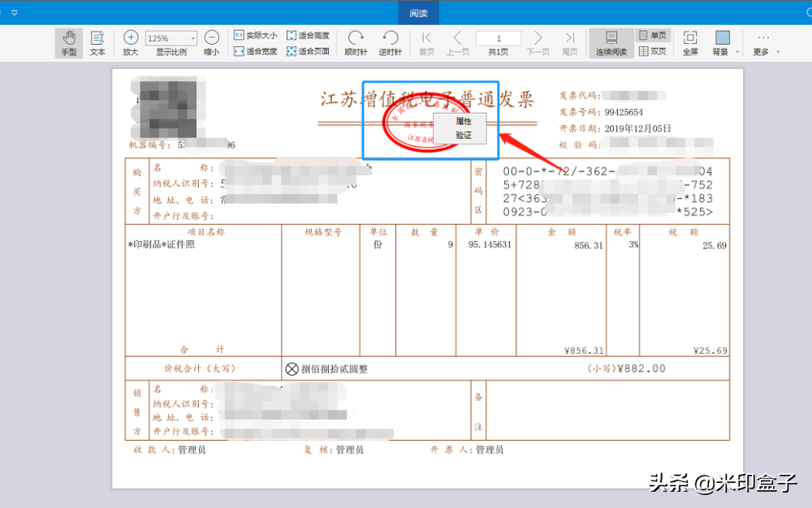
Task: Click the item name *印刷品*证件照
Action: pyautogui.click(x=161, y=244)
